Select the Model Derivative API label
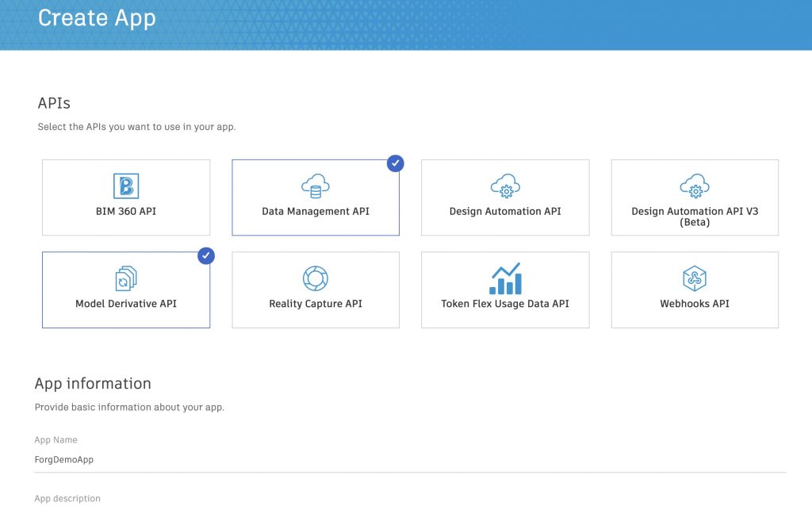Viewport: 812px width, 506px height. (x=126, y=304)
